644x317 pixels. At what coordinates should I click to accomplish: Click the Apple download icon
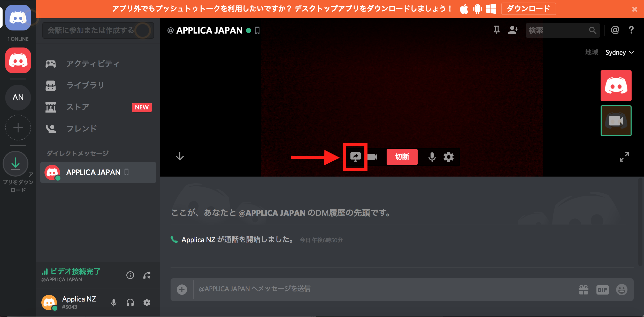pos(464,9)
